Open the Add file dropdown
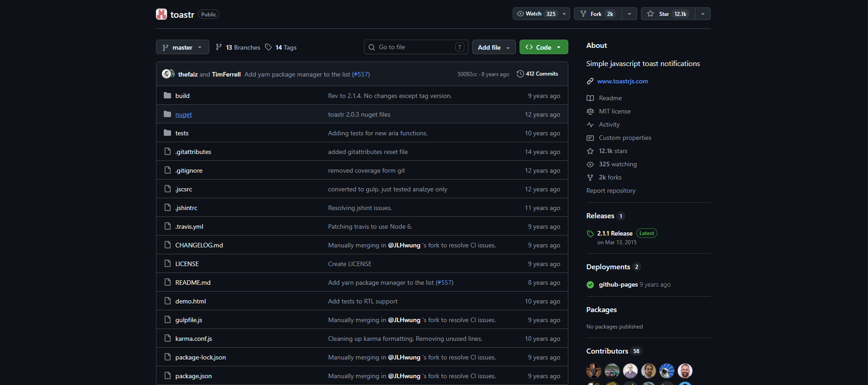Viewport: 868px width, 385px height. (x=494, y=47)
